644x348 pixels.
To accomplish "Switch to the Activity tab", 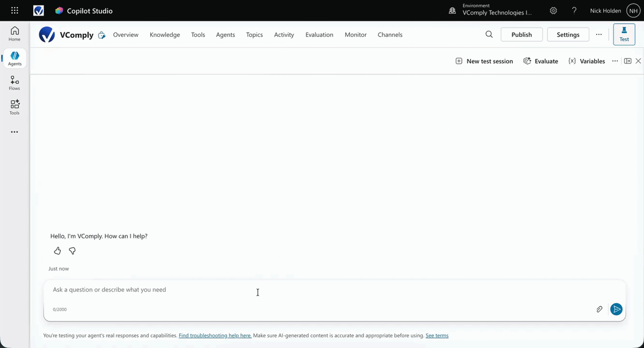I will pos(284,35).
